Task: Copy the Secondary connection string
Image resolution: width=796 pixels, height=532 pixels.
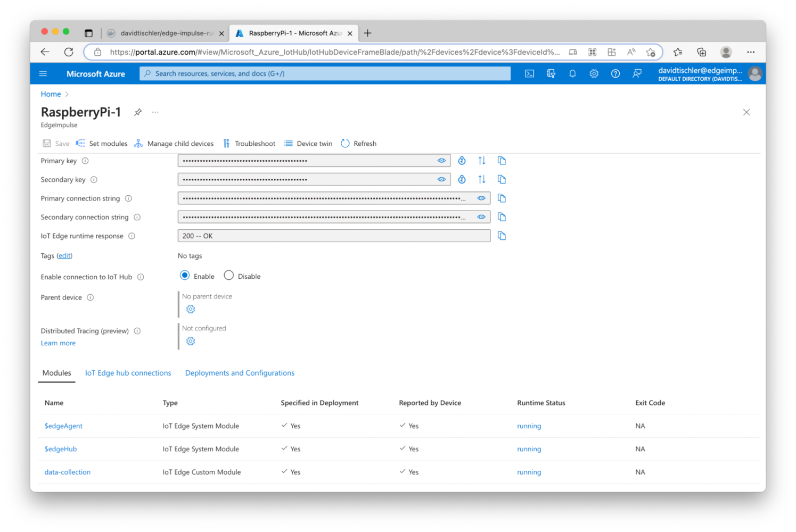Action: click(502, 217)
